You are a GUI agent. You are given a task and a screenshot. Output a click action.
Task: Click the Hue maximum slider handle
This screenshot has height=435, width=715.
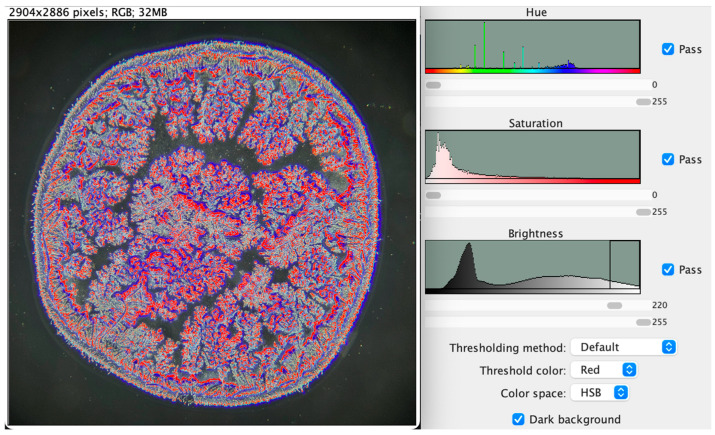point(643,102)
